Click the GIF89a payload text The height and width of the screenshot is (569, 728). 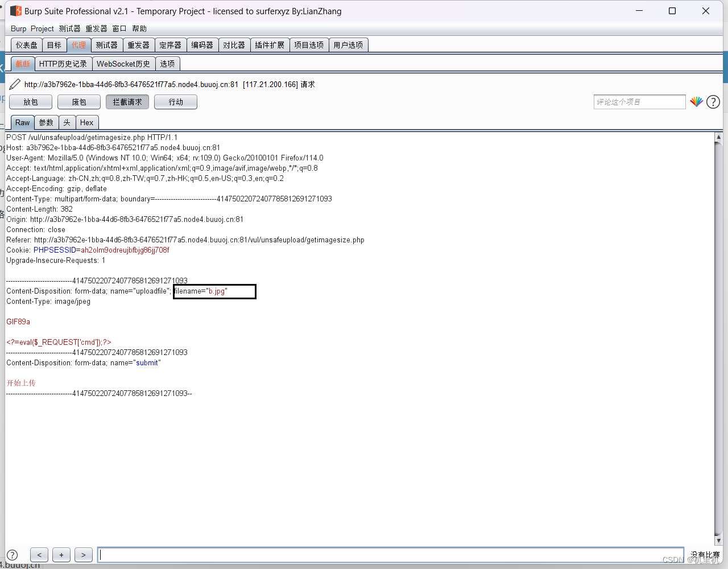[18, 322]
